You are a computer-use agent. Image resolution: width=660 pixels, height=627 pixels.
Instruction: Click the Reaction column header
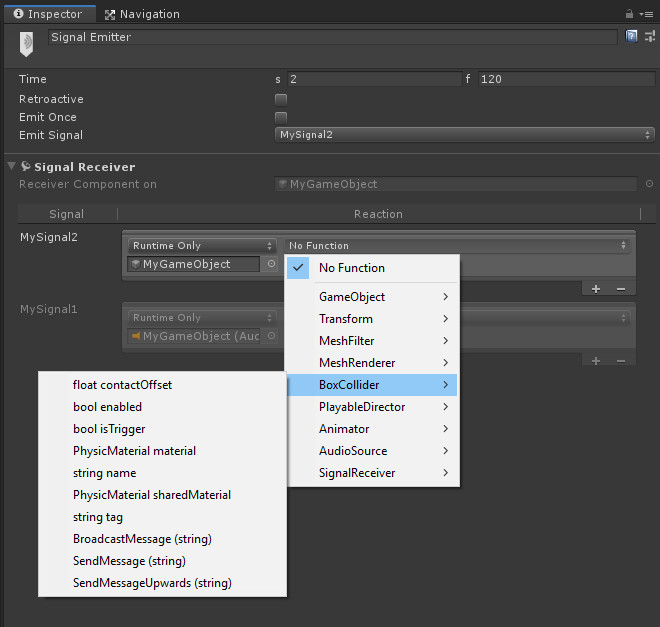tap(378, 214)
